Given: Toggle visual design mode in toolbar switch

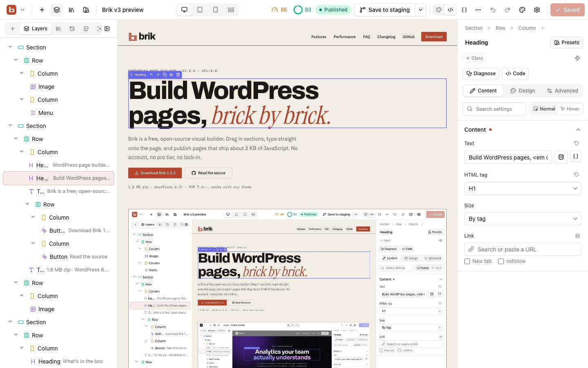Looking at the screenshot, I should (439, 10).
